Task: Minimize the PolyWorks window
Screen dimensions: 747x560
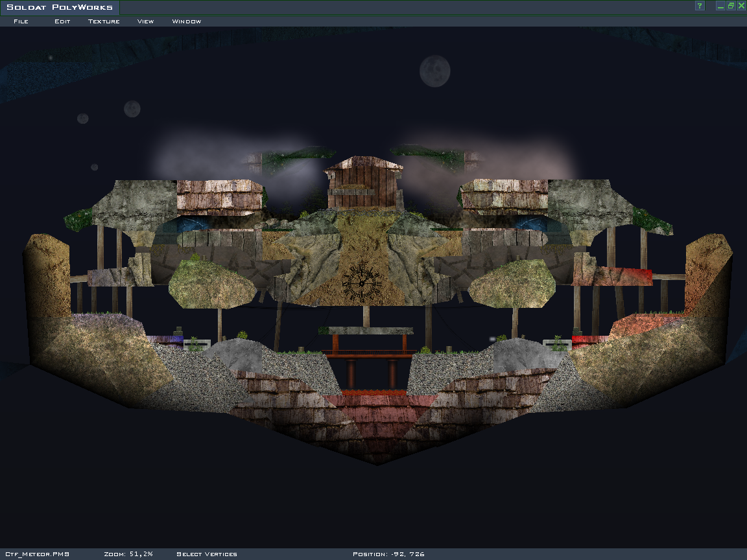Action: tap(720, 6)
